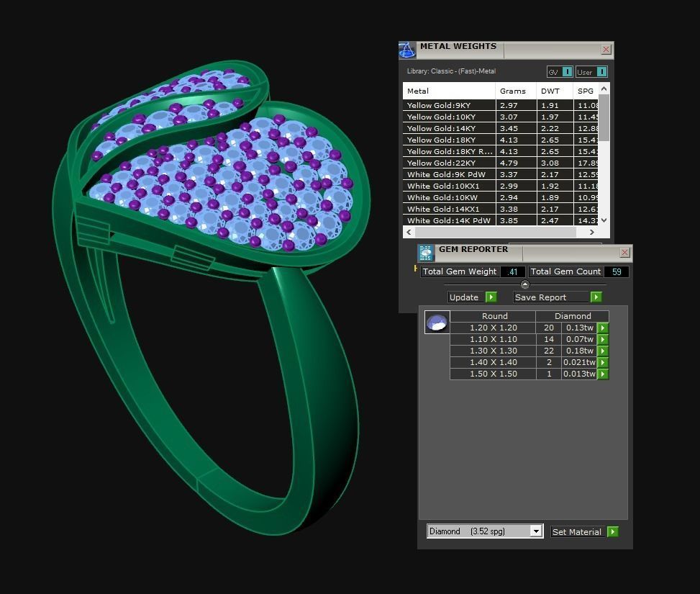
Task: Click the round gem thumbnail
Action: 437,323
